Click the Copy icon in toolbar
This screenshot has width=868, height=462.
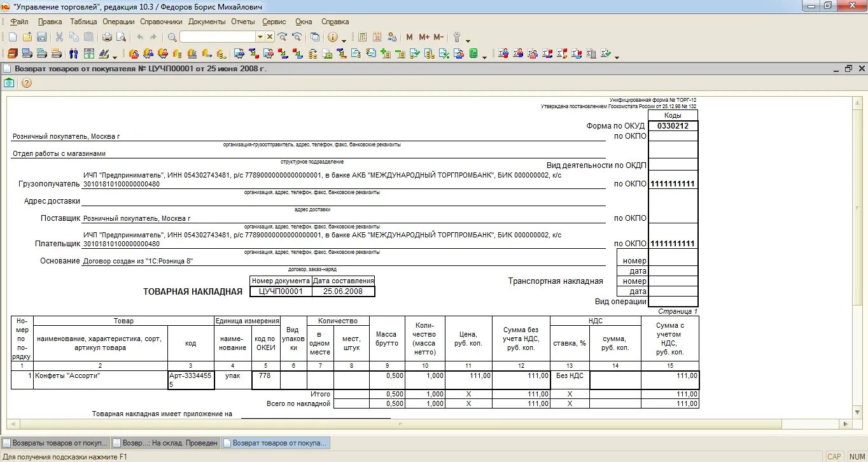pos(74,38)
